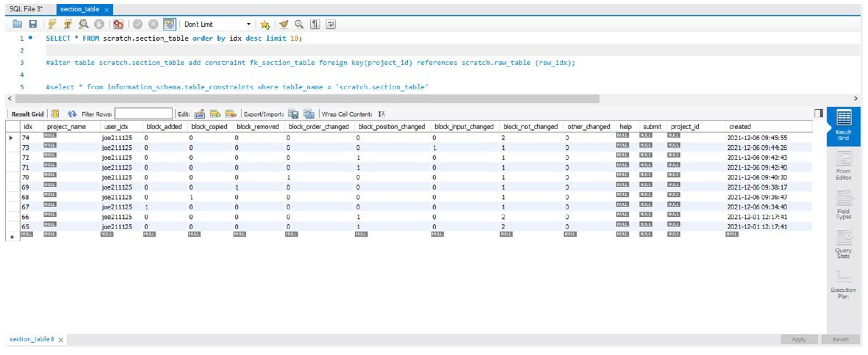Click the Explain query magnifier-bolt icon
The width and height of the screenshot is (868, 355).
[83, 24]
